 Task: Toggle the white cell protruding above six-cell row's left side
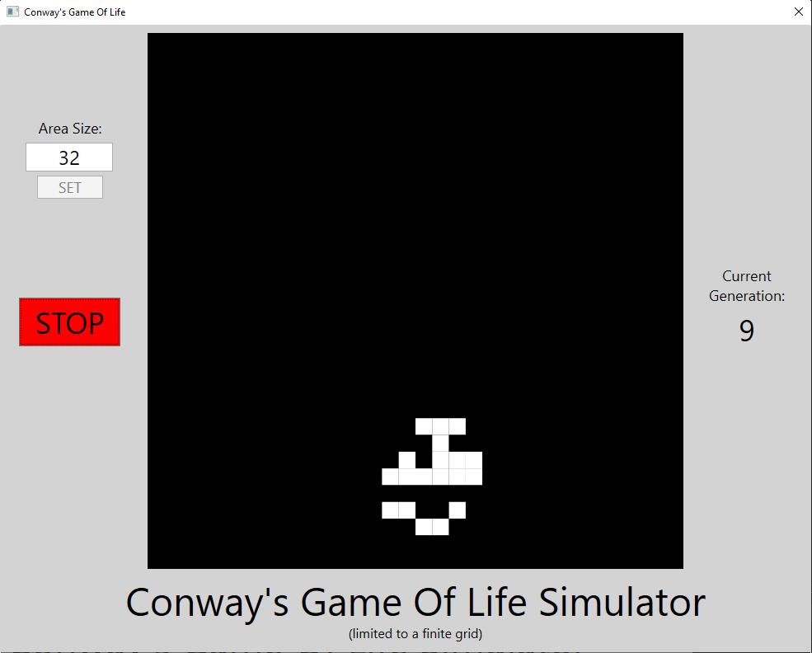coord(406,459)
